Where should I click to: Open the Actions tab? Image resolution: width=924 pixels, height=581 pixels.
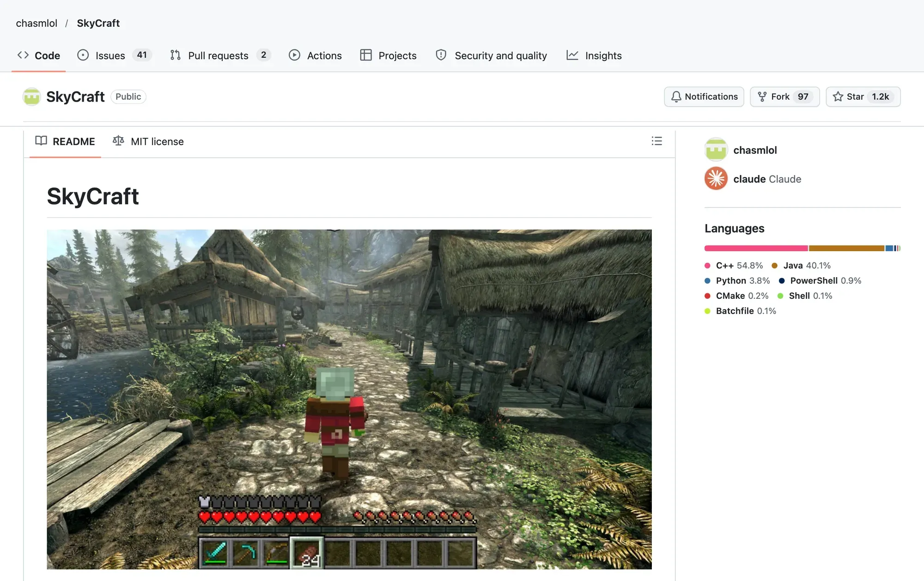click(x=316, y=55)
